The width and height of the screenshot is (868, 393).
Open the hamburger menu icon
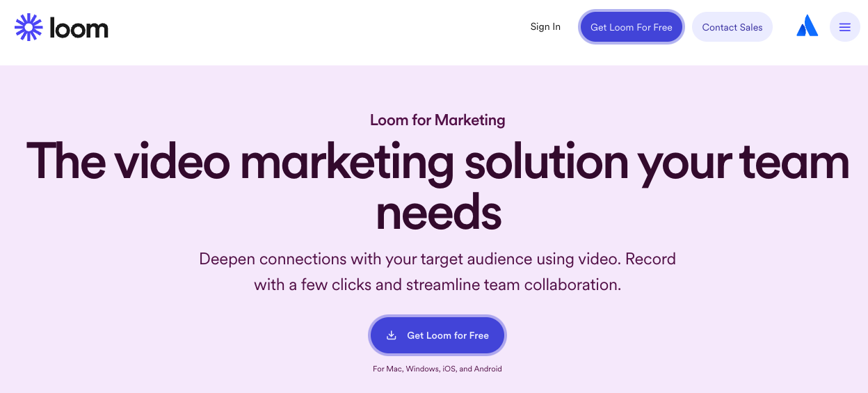(x=844, y=27)
